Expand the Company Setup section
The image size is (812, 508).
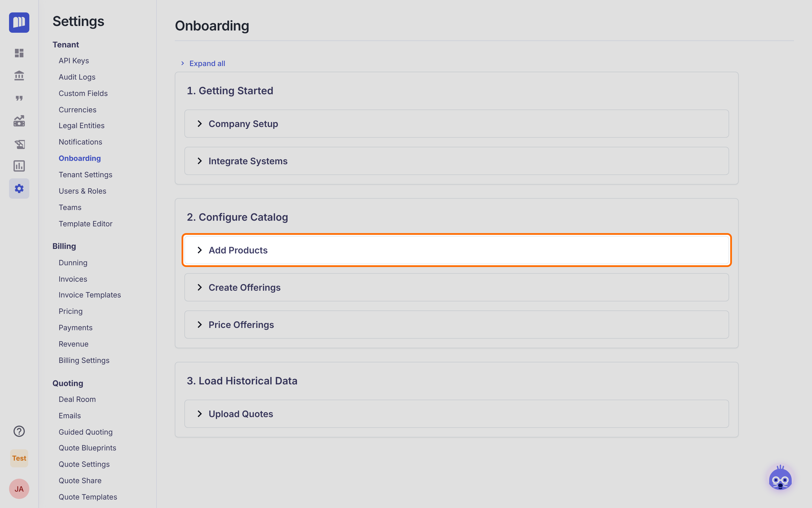point(456,124)
